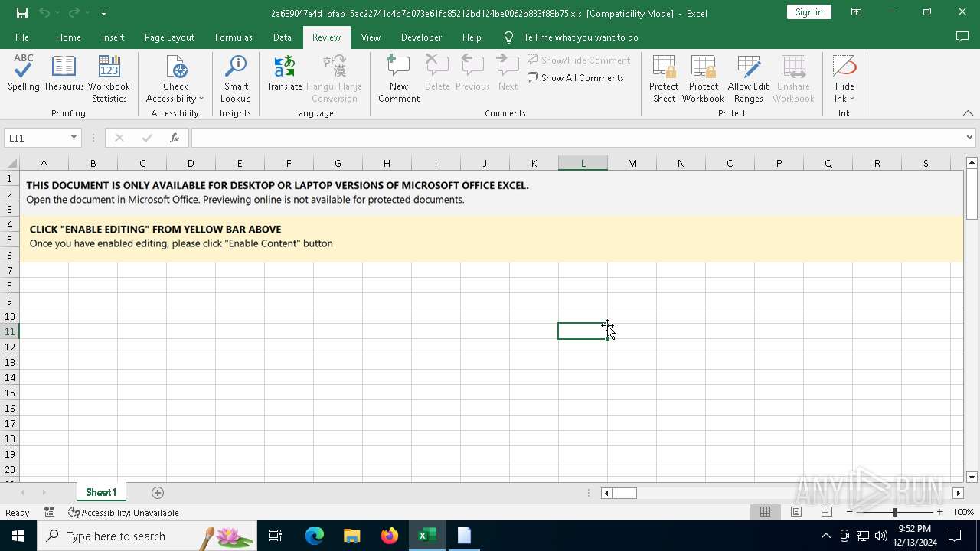Select column A header
980x551 pixels.
[x=44, y=163]
